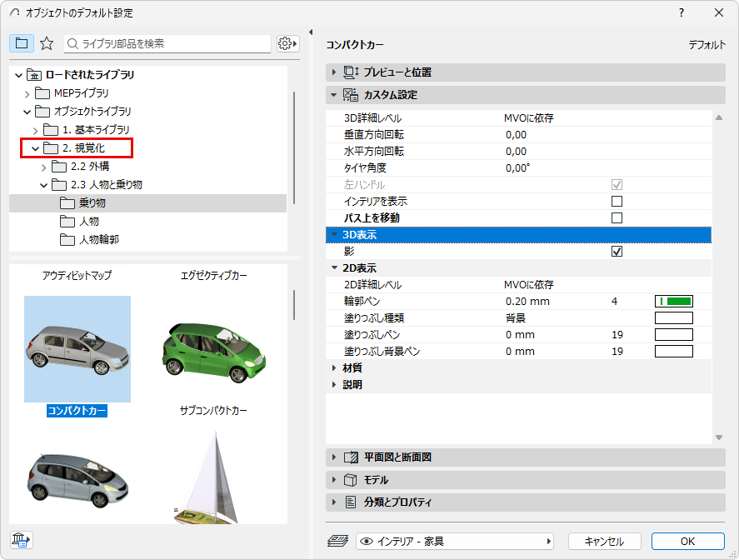The height and width of the screenshot is (560, 739).
Task: Click the 乗り物 folder icon
Action: (x=67, y=203)
